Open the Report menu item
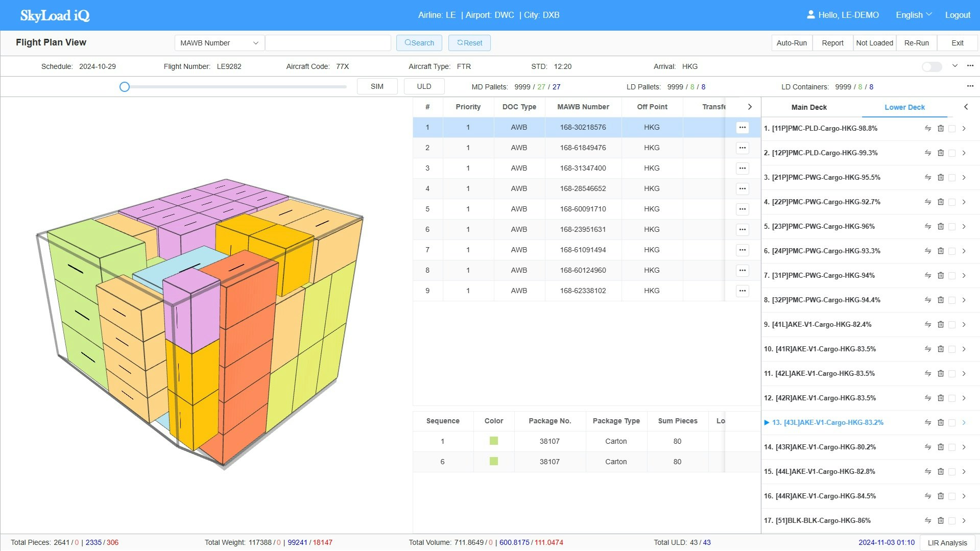The image size is (980, 551). (832, 43)
